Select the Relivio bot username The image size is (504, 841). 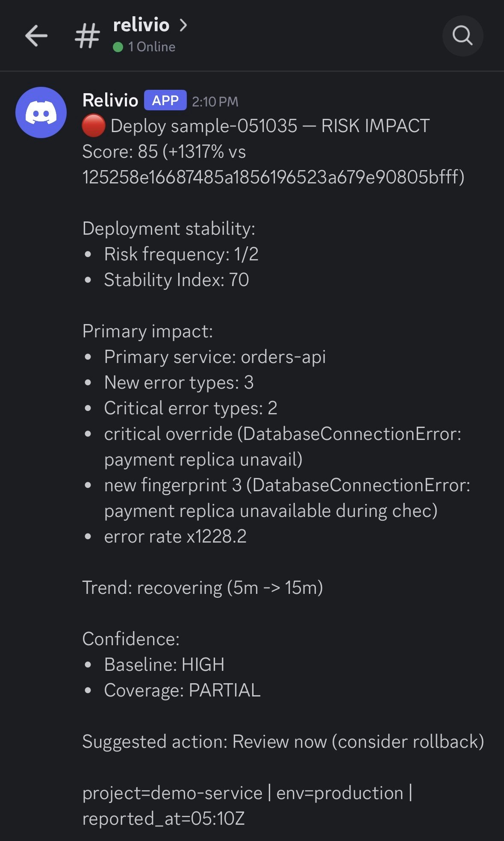[x=111, y=100]
